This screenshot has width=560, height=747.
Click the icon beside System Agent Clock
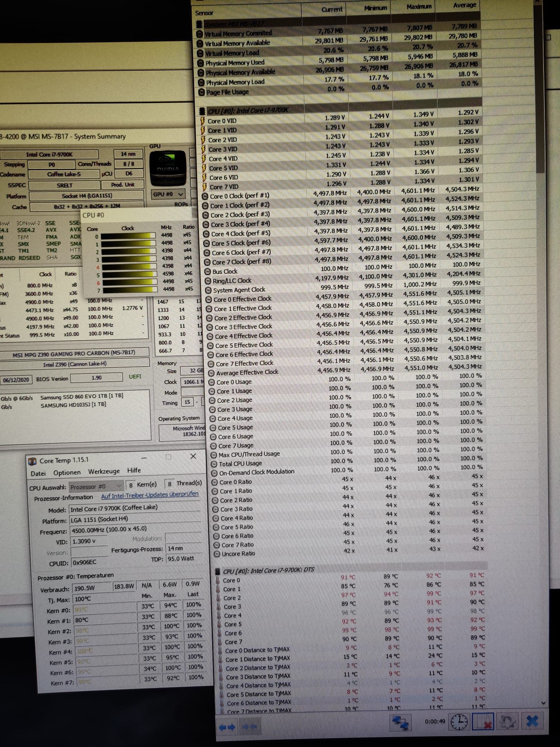(x=208, y=291)
